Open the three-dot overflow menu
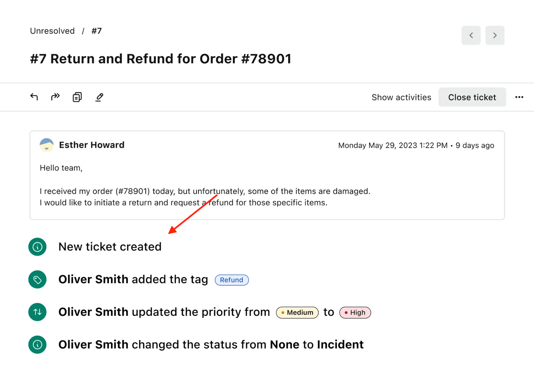This screenshot has height=392, width=534. click(519, 97)
